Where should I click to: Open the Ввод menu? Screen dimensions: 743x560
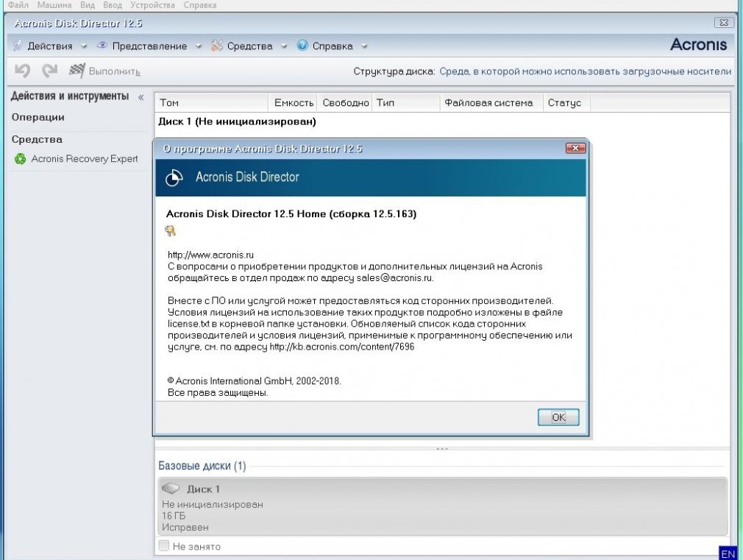[113, 5]
